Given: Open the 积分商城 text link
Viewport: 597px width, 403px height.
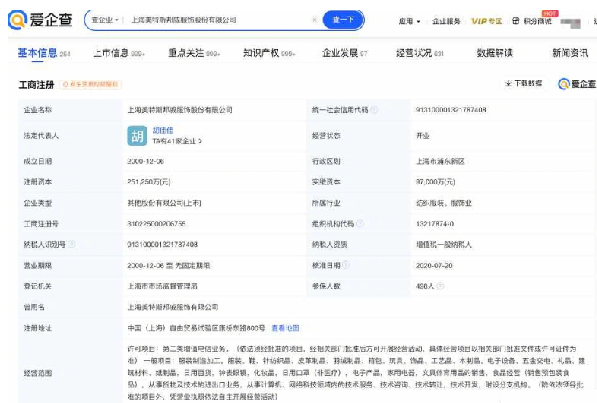Looking at the screenshot, I should pos(537,21).
